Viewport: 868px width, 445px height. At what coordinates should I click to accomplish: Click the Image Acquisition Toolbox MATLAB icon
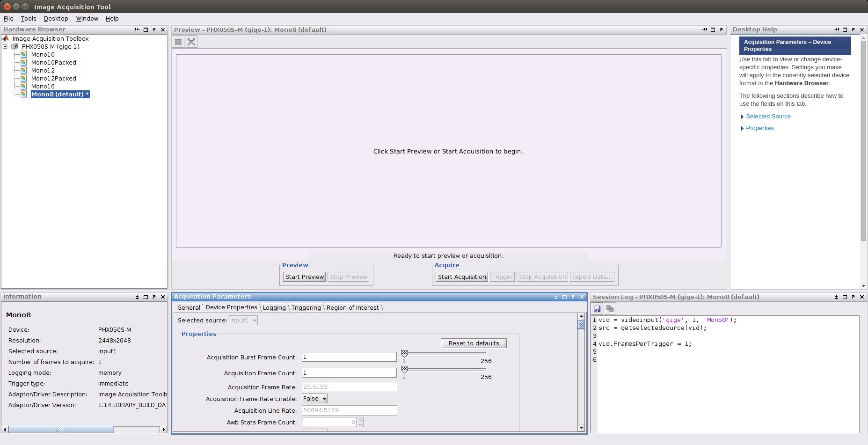(5, 38)
